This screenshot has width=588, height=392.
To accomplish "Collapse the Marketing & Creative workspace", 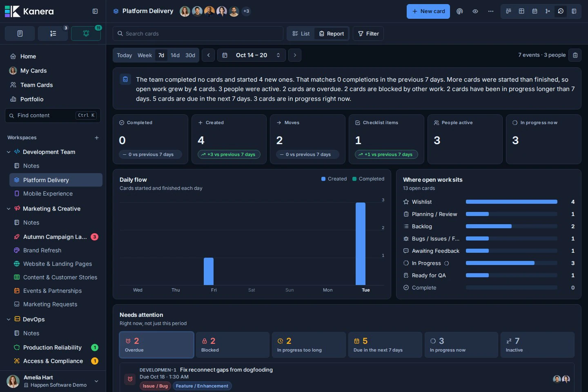I will click(x=9, y=209).
